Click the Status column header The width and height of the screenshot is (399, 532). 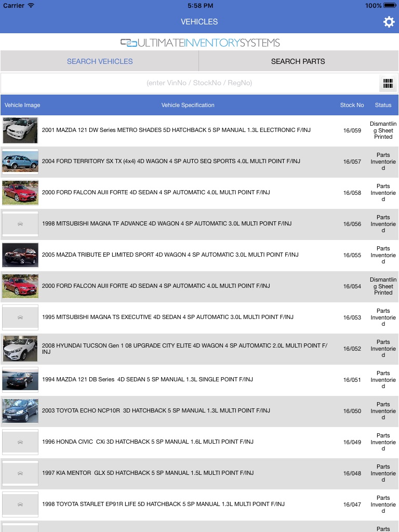(383, 105)
